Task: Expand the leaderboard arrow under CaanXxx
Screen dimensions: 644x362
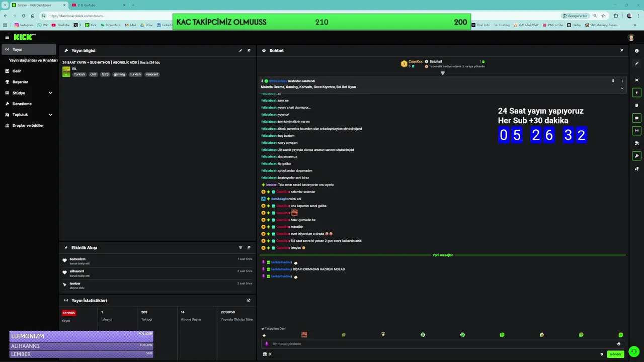Action: tap(443, 73)
